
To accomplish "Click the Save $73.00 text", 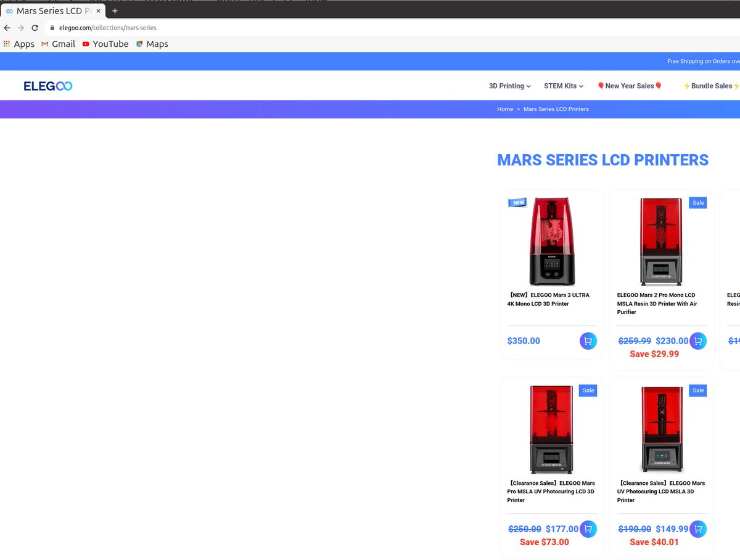I will point(545,542).
